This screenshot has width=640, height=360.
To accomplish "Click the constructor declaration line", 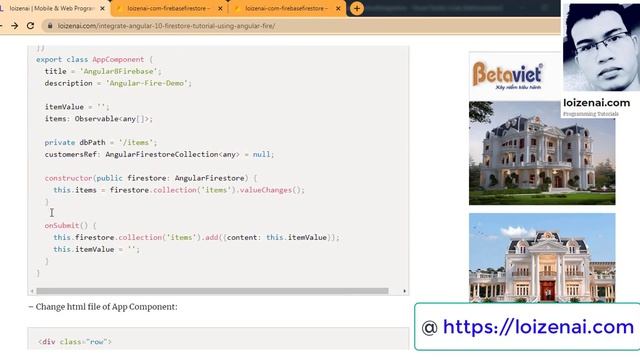I will [x=151, y=178].
